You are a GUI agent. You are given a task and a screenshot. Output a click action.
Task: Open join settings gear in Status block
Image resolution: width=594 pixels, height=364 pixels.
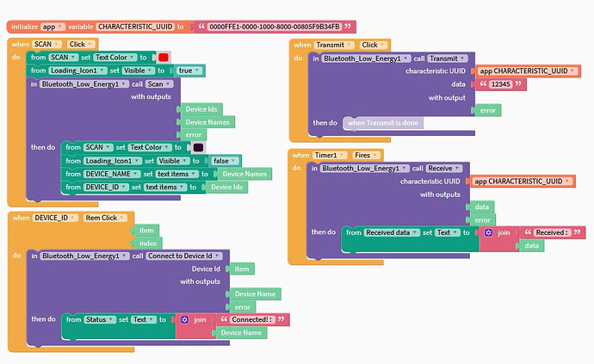[184, 320]
